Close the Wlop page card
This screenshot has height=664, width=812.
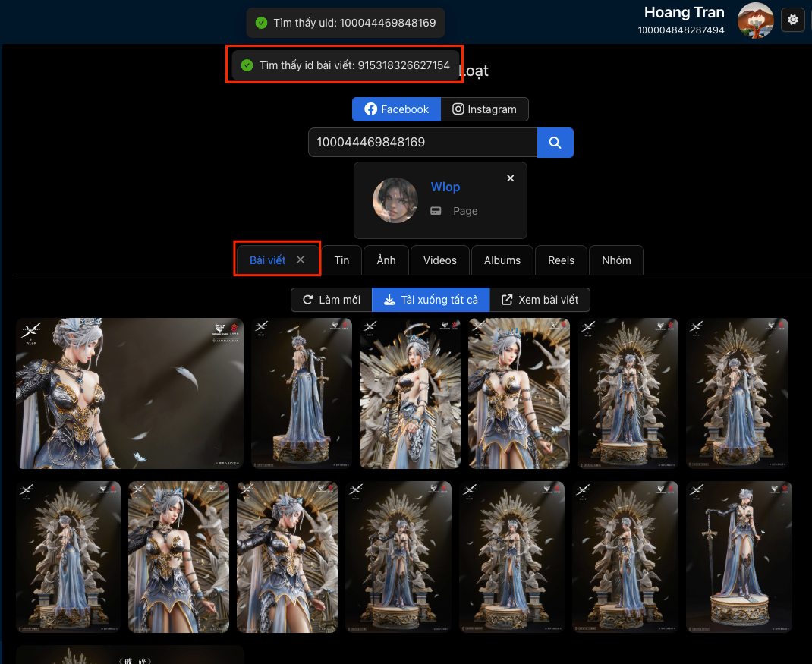510,178
